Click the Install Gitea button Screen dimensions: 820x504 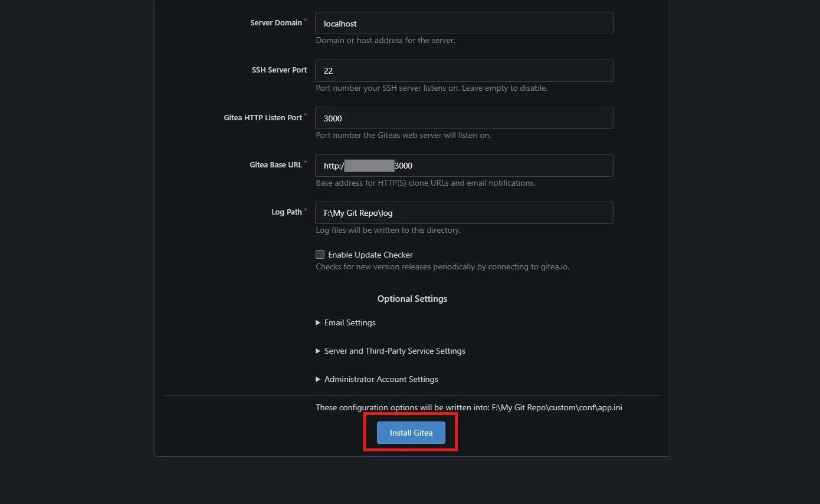411,433
